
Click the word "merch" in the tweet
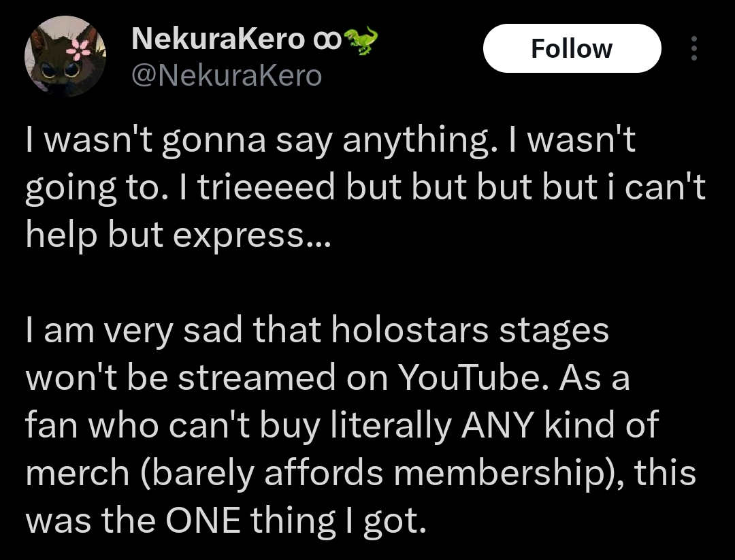point(78,474)
